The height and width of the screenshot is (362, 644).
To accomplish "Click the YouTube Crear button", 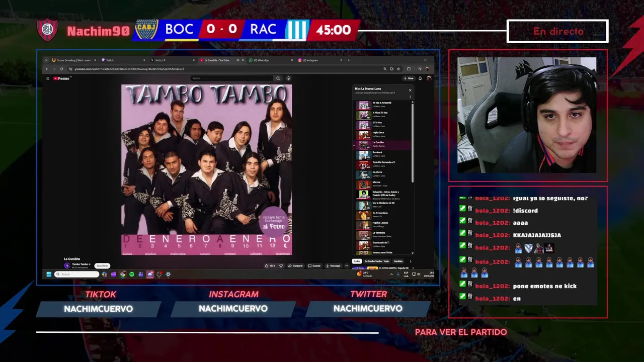I will (409, 78).
